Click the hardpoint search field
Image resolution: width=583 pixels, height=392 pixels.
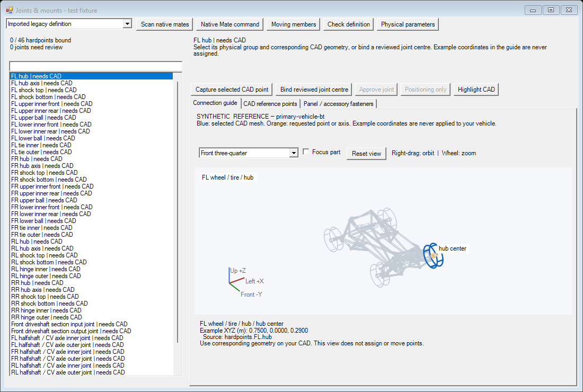95,66
